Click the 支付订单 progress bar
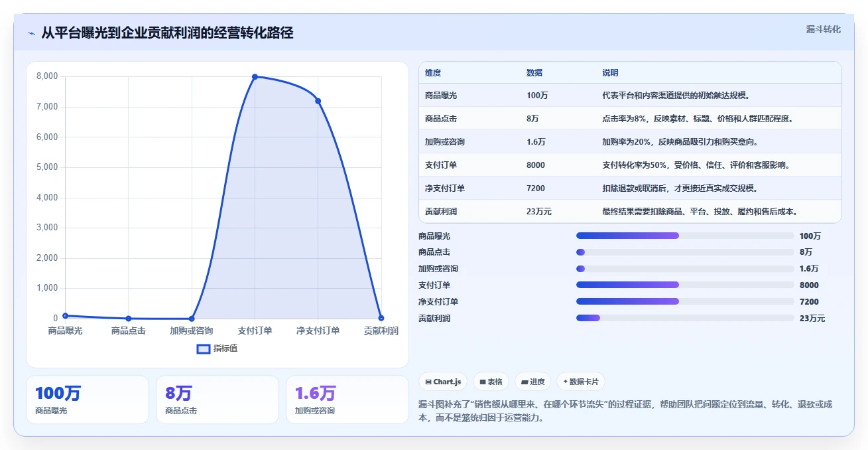Image resolution: width=868 pixels, height=450 pixels. click(685, 285)
